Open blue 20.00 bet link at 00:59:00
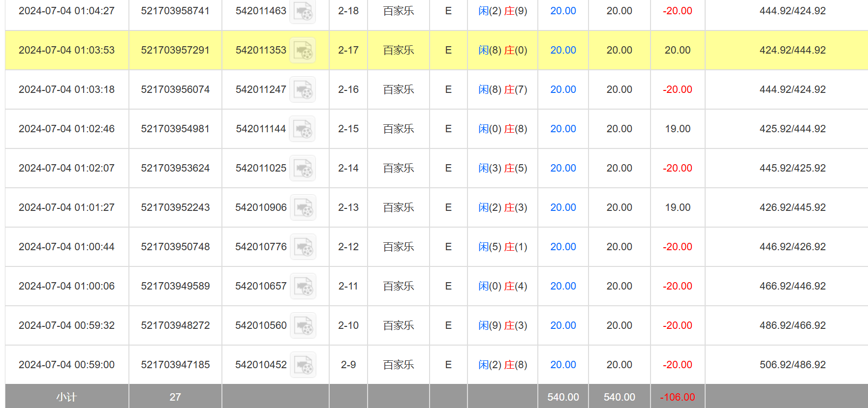 (563, 365)
